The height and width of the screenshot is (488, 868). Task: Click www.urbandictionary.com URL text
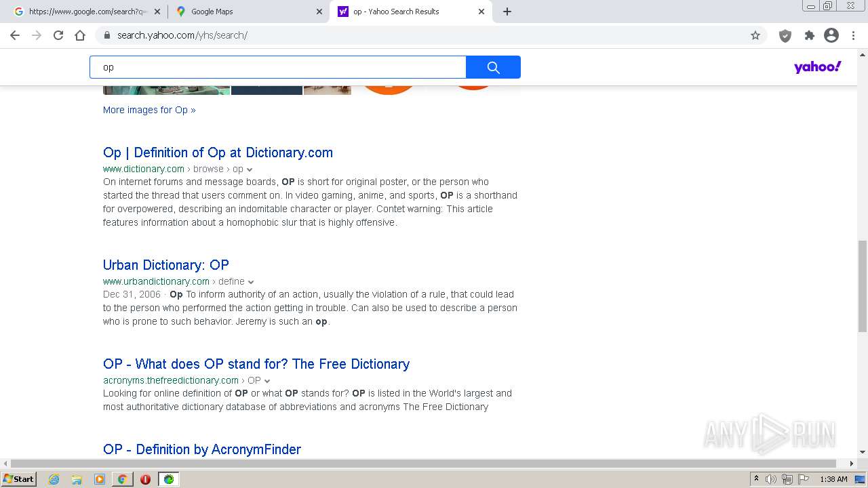click(156, 281)
